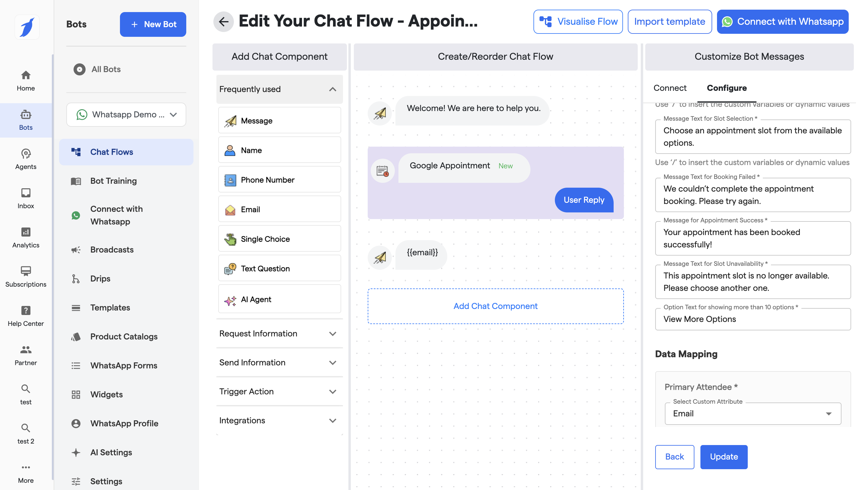Switch to the Connect tab
The height and width of the screenshot is (490, 868).
669,88
